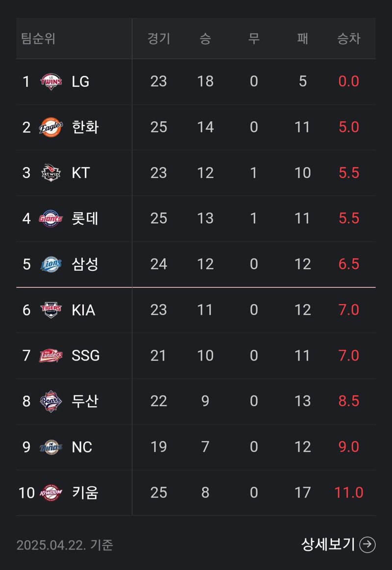Click the Kiwoom Heroes logo
The width and height of the screenshot is (392, 570).
(51, 493)
